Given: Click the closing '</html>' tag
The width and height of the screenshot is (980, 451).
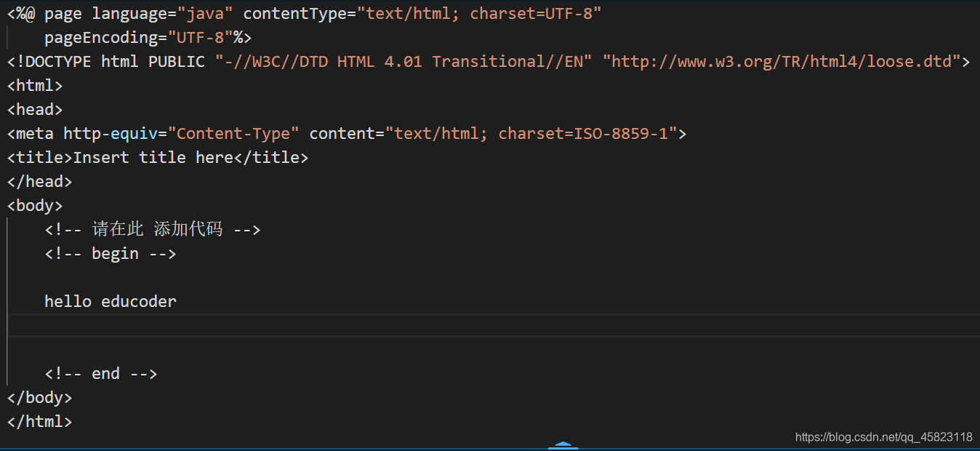Looking at the screenshot, I should pos(40,421).
